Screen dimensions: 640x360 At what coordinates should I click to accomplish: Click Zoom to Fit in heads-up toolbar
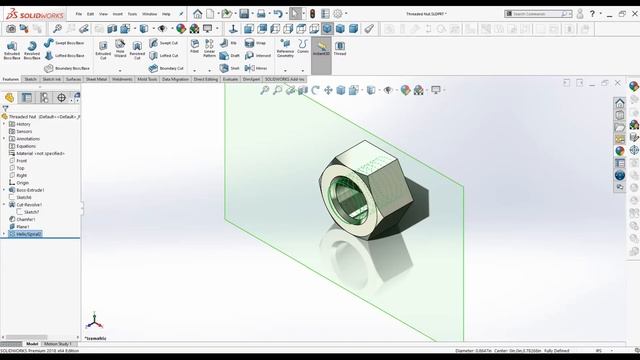point(264,90)
